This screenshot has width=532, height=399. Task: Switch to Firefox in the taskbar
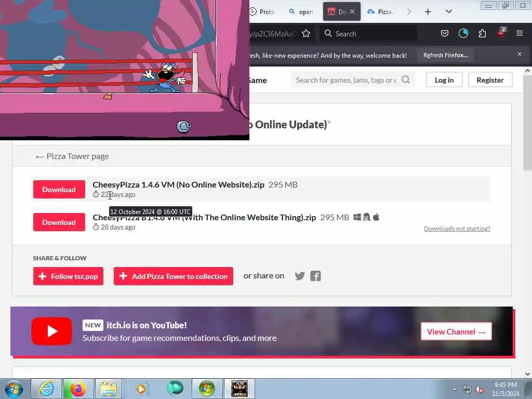[x=78, y=389]
